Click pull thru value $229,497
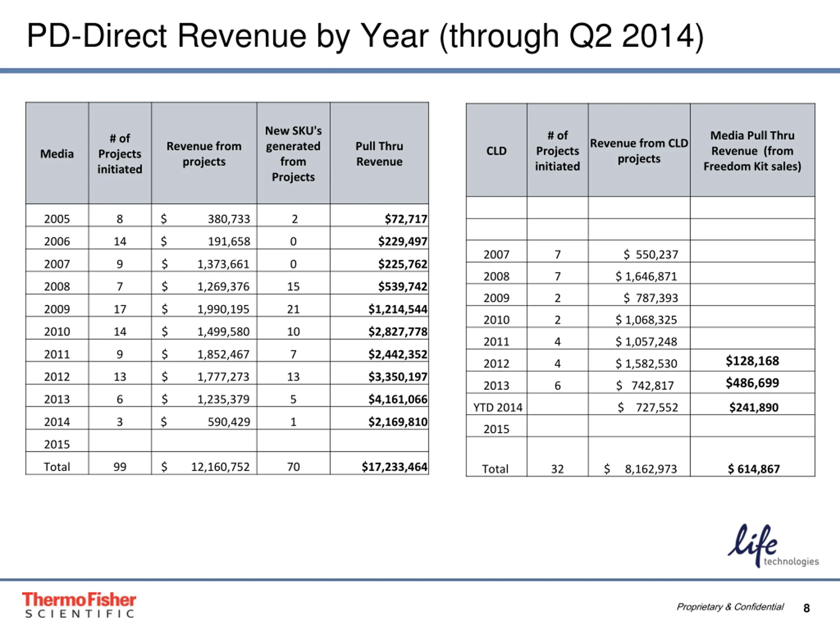Image resolution: width=840 pixels, height=630 pixels. (403, 241)
